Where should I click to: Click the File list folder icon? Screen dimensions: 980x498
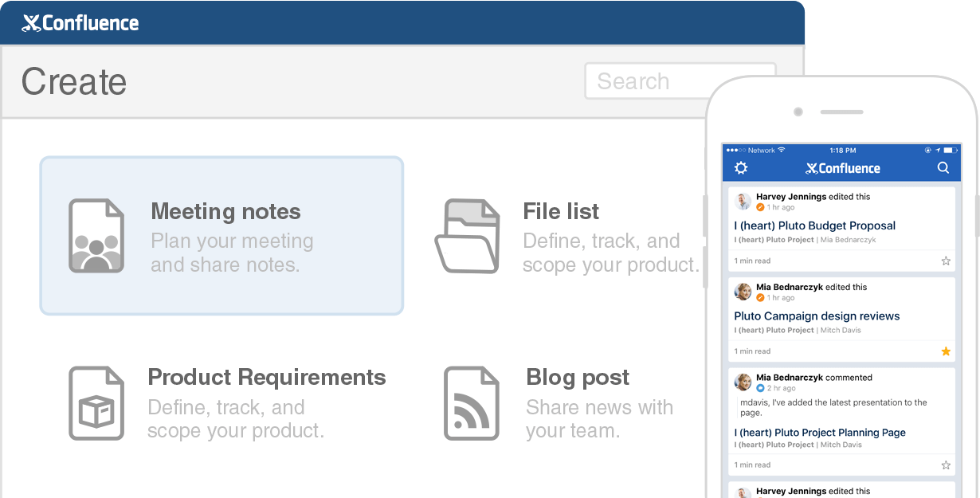(468, 236)
